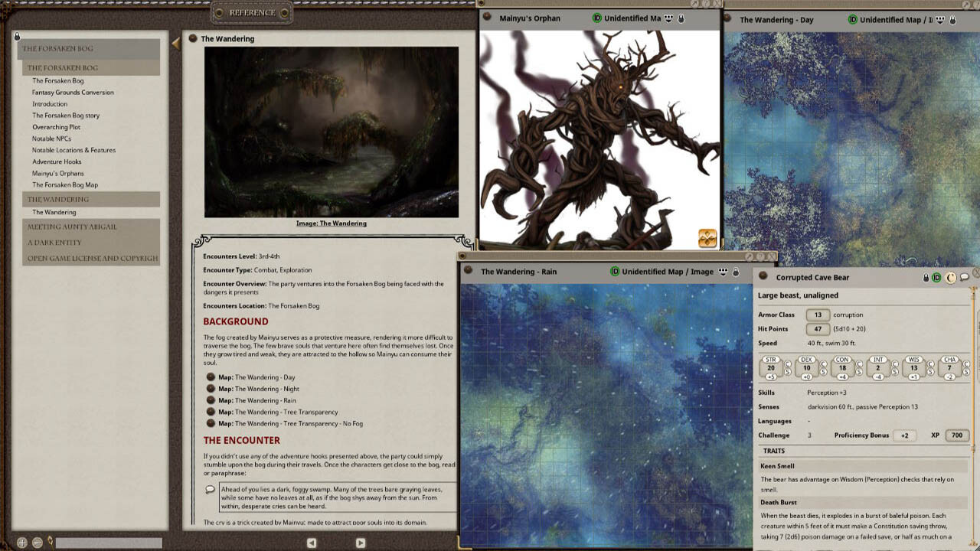Toggle the ID badge on Corrupted Cave Bear

pos(936,277)
